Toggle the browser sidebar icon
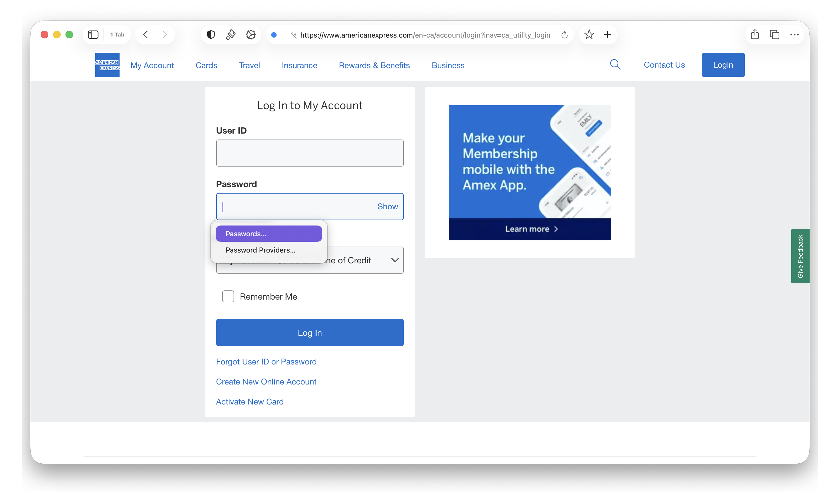 pos(93,35)
